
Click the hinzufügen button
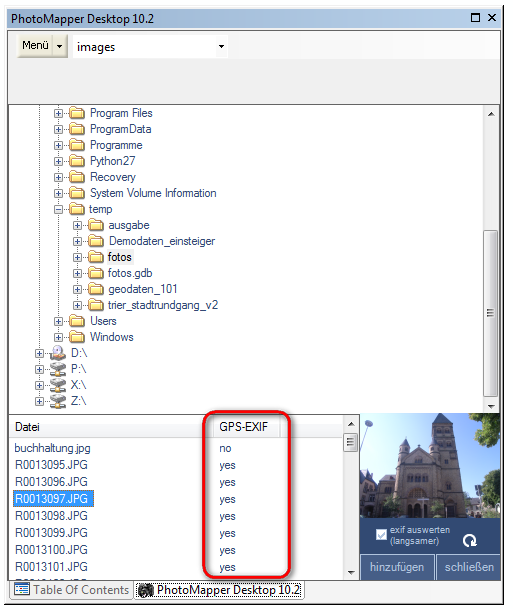coord(396,567)
